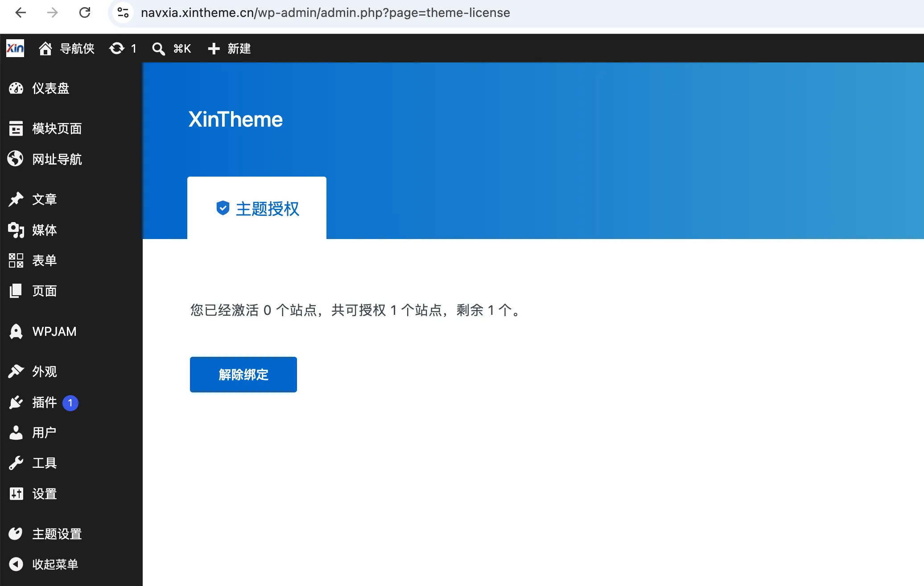The image size is (924, 586).
Task: Click the XinTheme heading
Action: tap(235, 120)
